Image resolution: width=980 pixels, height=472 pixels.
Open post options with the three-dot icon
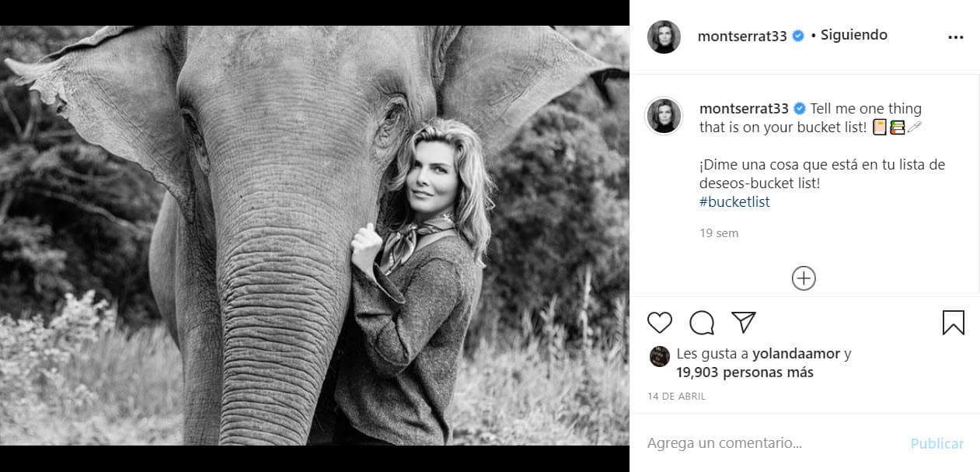(x=955, y=35)
